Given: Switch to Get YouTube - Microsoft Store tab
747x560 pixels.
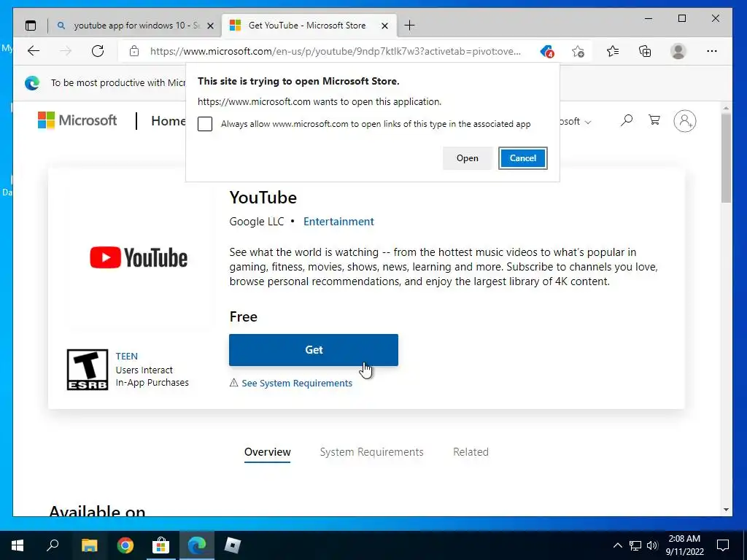Looking at the screenshot, I should tap(307, 26).
